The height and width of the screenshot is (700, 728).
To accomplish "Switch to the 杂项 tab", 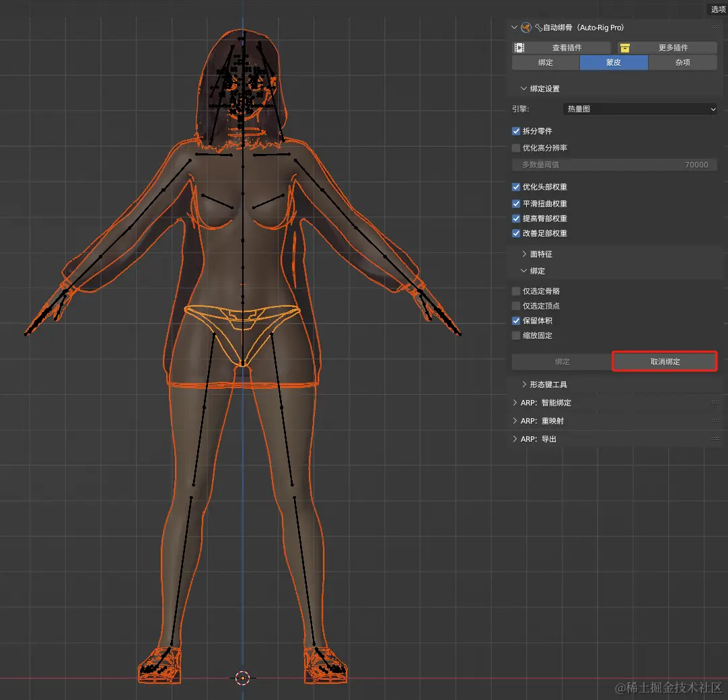I will (682, 63).
